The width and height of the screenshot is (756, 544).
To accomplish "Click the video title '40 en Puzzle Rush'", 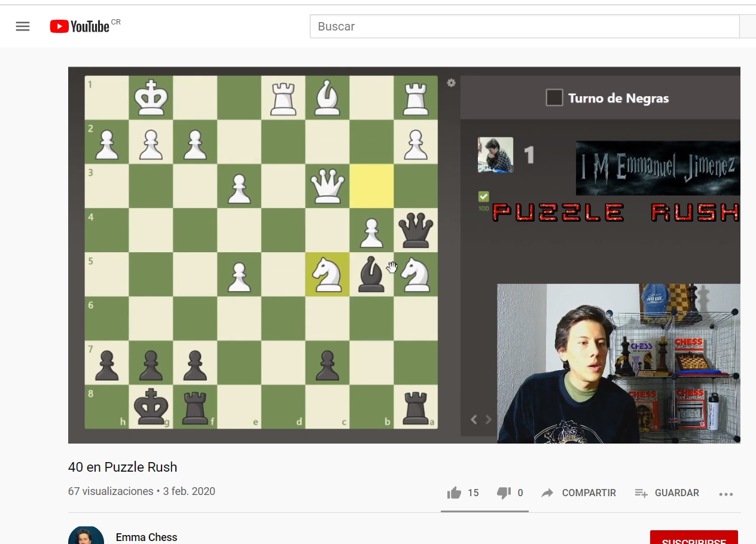I will coord(123,467).
